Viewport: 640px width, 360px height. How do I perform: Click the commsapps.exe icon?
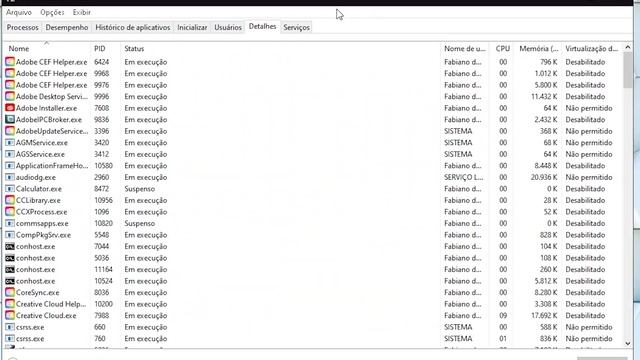pyautogui.click(x=10, y=223)
